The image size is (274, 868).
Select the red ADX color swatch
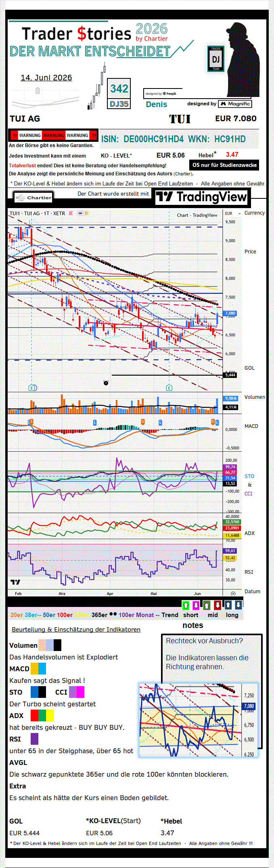pos(34,715)
